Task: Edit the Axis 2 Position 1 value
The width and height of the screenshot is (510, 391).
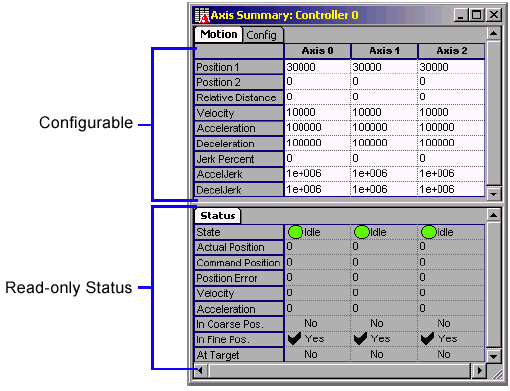Action: pos(451,67)
